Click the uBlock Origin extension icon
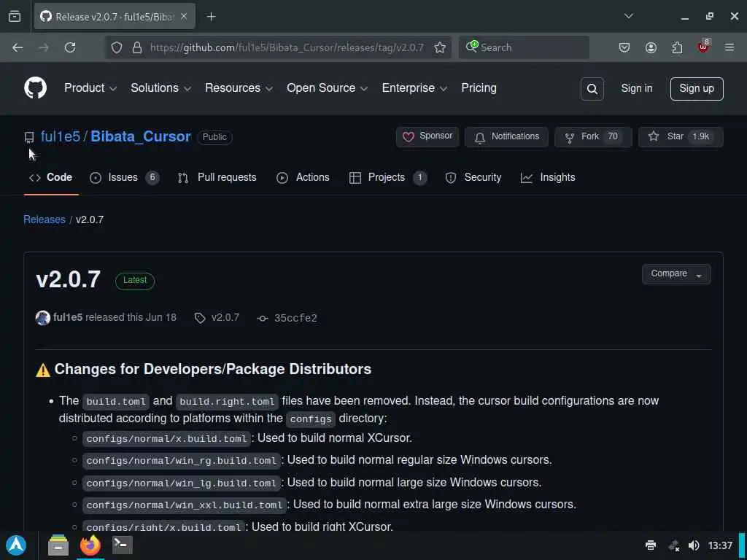The image size is (747, 560). click(704, 46)
